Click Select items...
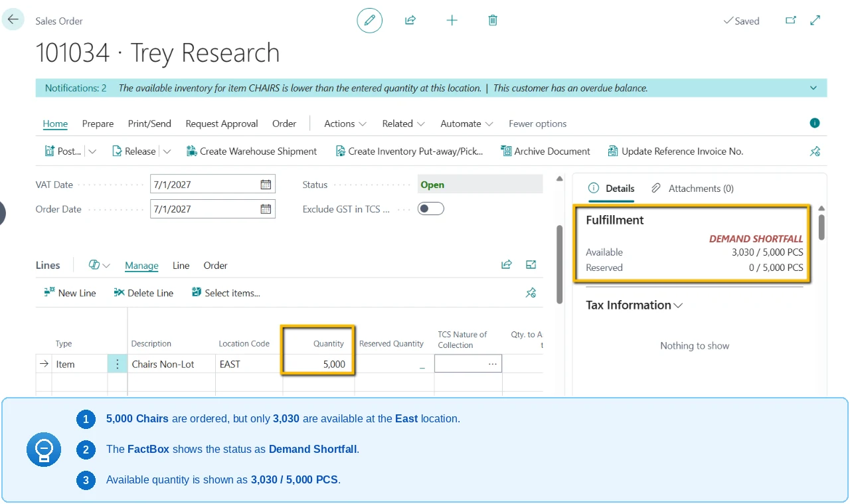The image size is (850, 504). pos(226,293)
